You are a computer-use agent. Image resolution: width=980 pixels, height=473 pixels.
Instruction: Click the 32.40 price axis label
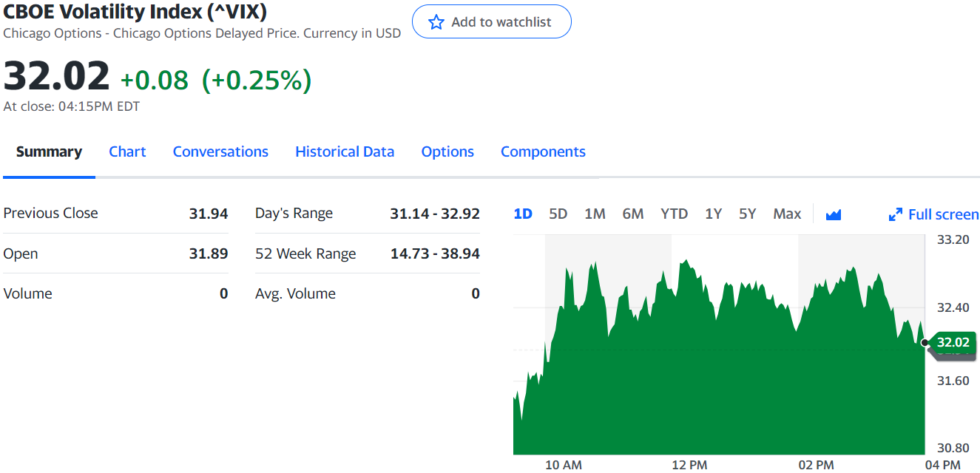pyautogui.click(x=953, y=307)
